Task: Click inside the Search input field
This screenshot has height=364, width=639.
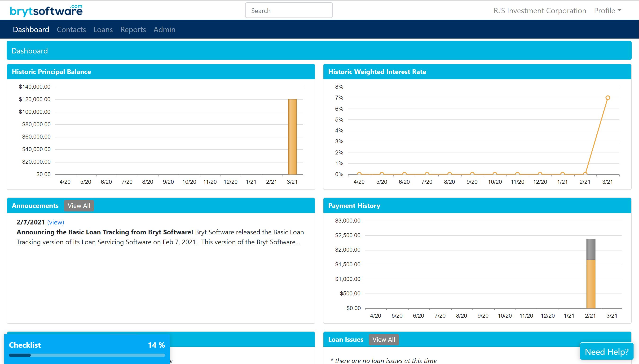Action: (288, 10)
